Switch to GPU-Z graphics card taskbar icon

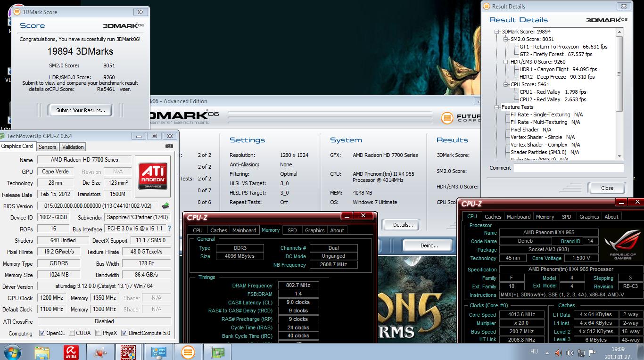217,352
